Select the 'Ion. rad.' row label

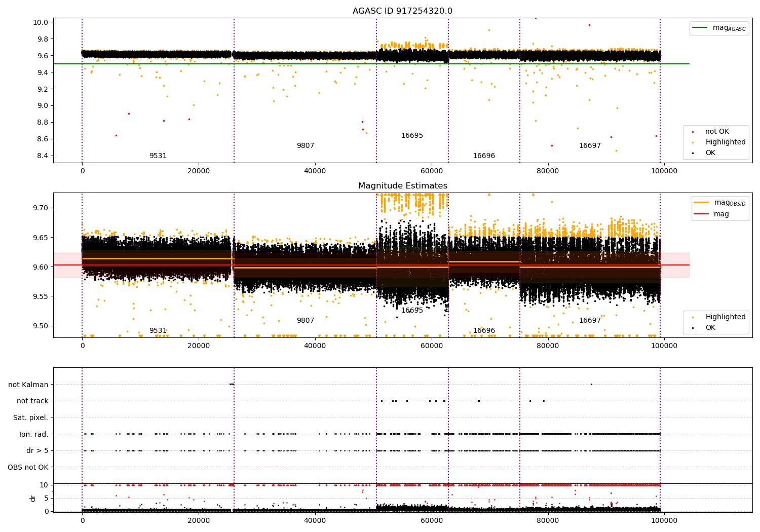(x=34, y=434)
